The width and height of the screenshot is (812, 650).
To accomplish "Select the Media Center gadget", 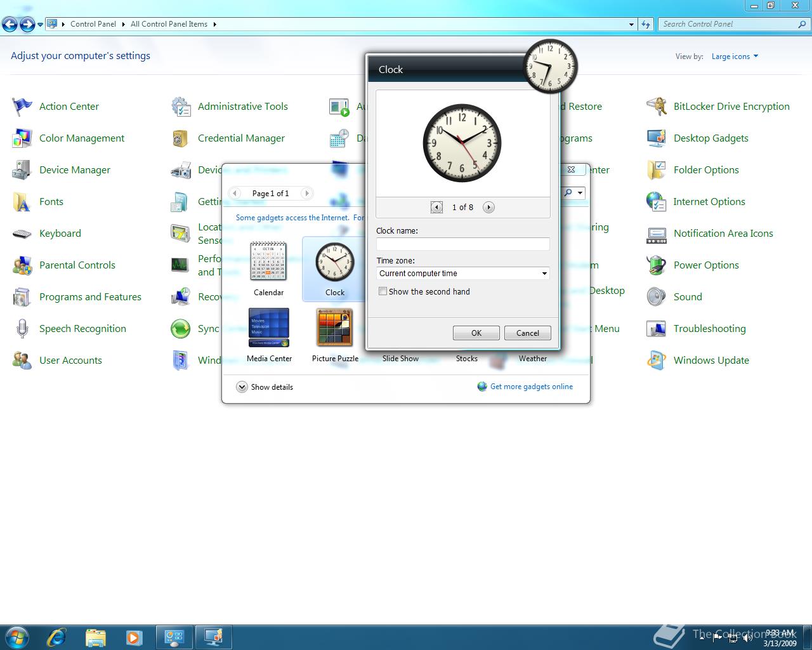I will click(x=269, y=335).
